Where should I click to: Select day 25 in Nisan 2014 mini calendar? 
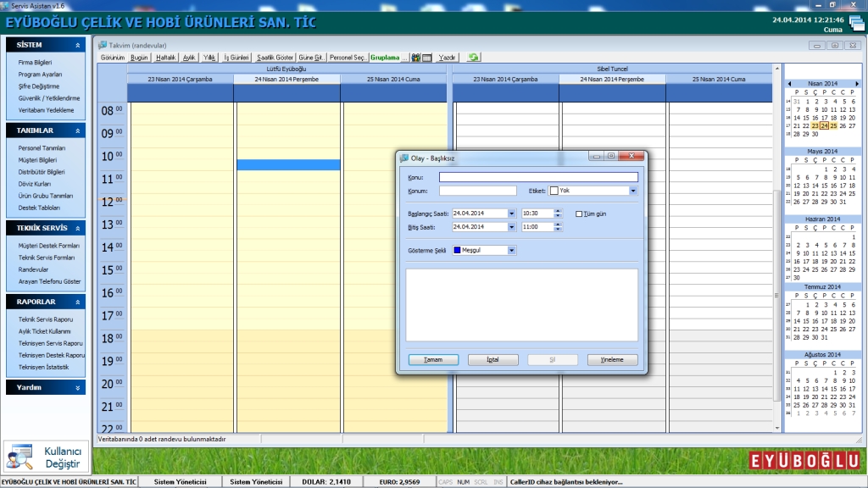(834, 126)
